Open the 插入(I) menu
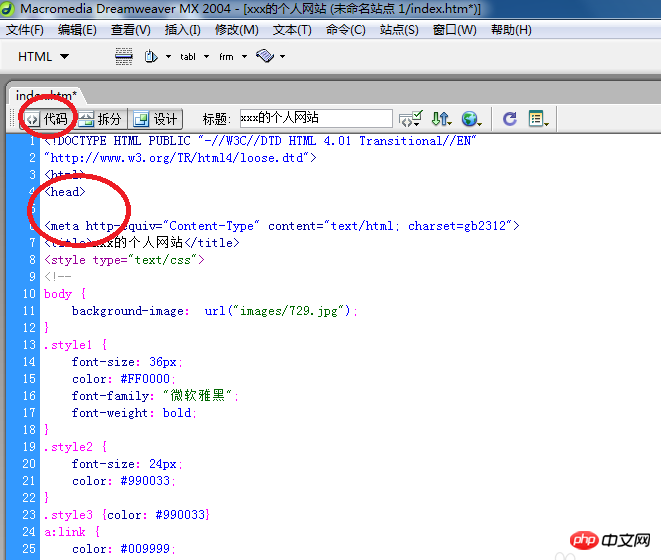661x560 pixels. pyautogui.click(x=183, y=30)
